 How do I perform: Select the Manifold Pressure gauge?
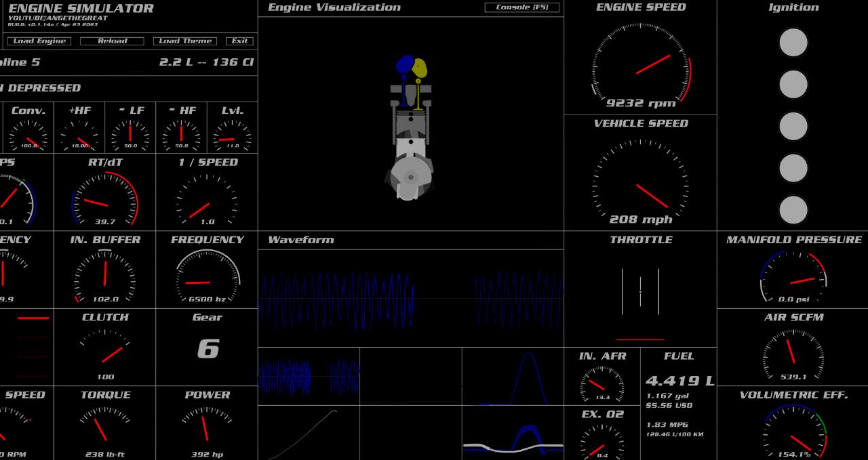(x=793, y=278)
